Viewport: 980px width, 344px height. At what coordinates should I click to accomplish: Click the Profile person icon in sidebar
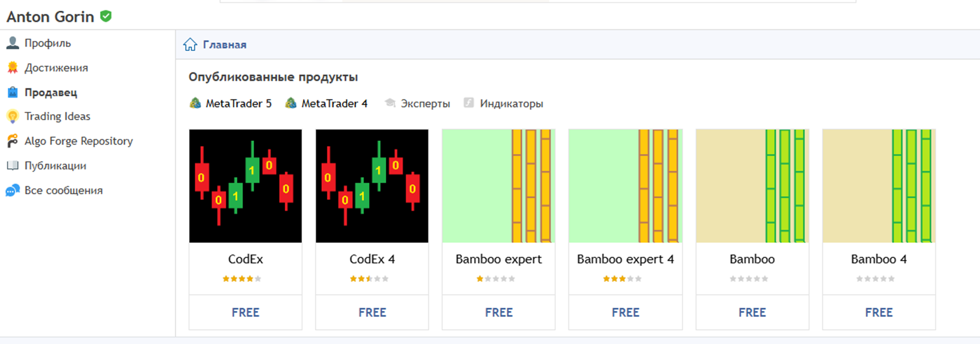13,43
